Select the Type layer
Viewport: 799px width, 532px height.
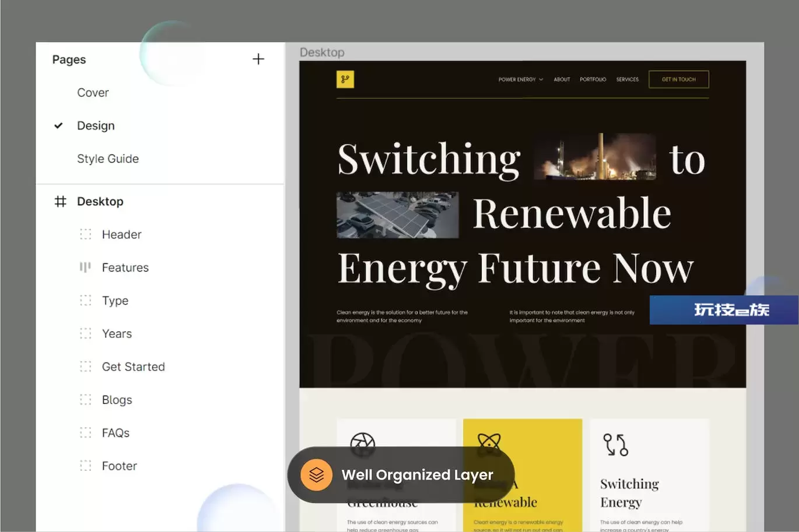(x=115, y=301)
